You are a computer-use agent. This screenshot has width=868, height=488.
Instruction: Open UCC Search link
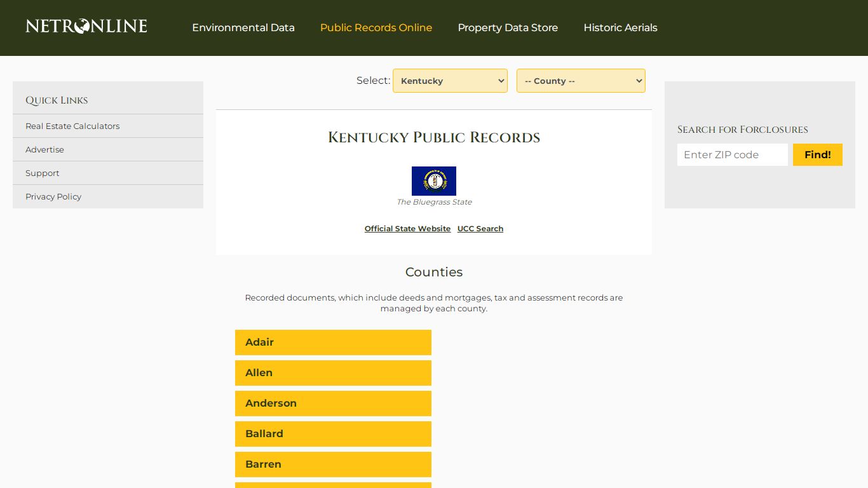pos(480,229)
